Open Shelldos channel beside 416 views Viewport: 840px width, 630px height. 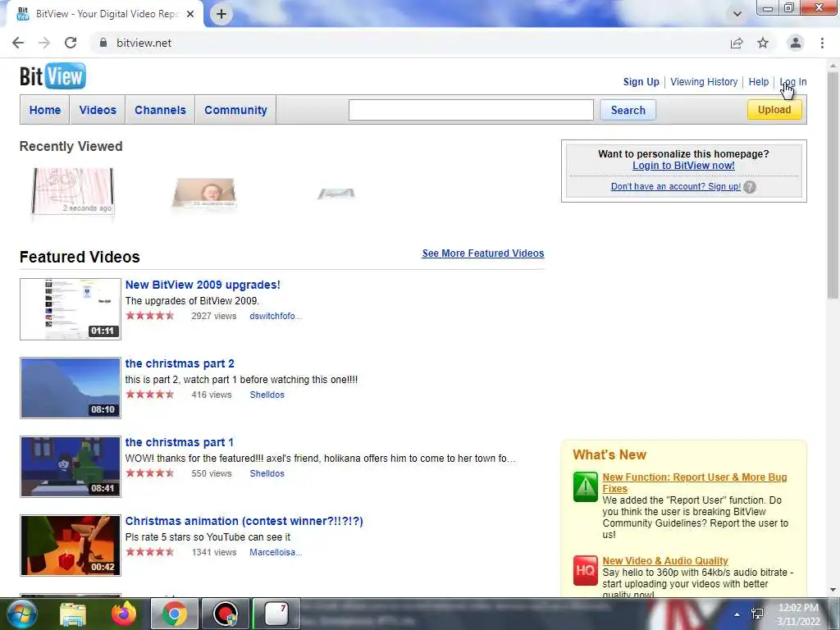click(x=267, y=395)
